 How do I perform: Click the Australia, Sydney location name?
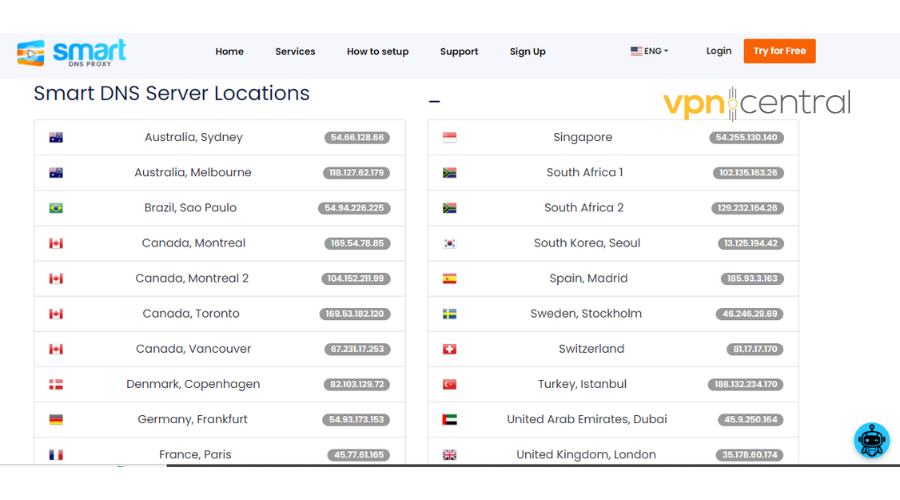(x=193, y=138)
